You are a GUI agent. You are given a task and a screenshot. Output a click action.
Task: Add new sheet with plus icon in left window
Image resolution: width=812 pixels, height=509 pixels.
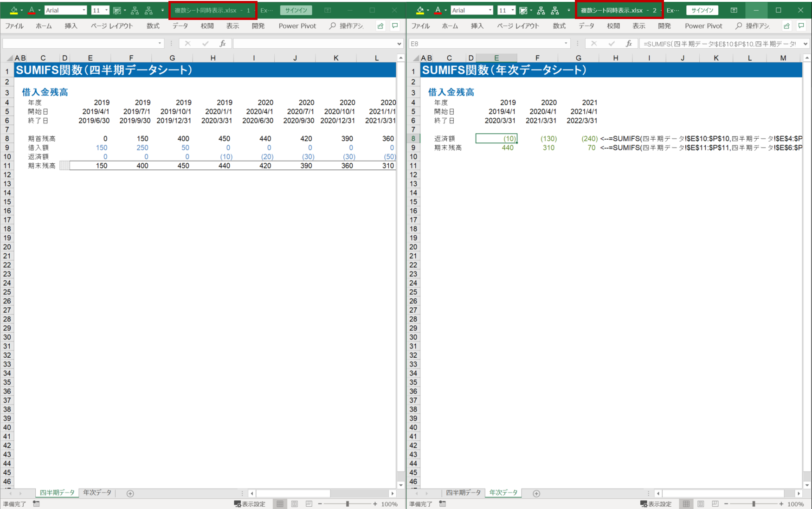[130, 493]
